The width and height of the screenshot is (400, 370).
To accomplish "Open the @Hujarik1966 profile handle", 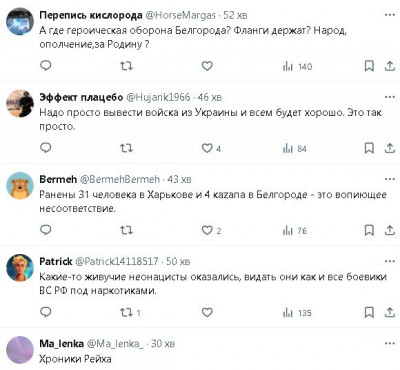I will [158, 97].
